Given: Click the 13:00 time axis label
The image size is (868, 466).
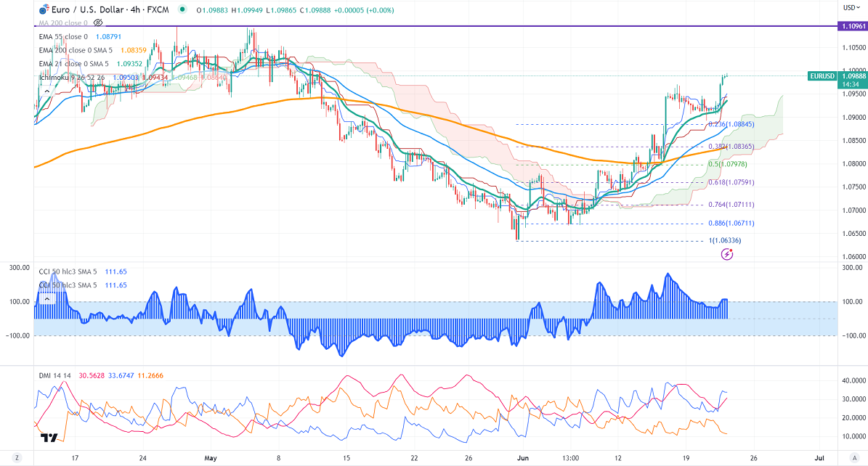Looking at the screenshot, I should click(x=570, y=458).
